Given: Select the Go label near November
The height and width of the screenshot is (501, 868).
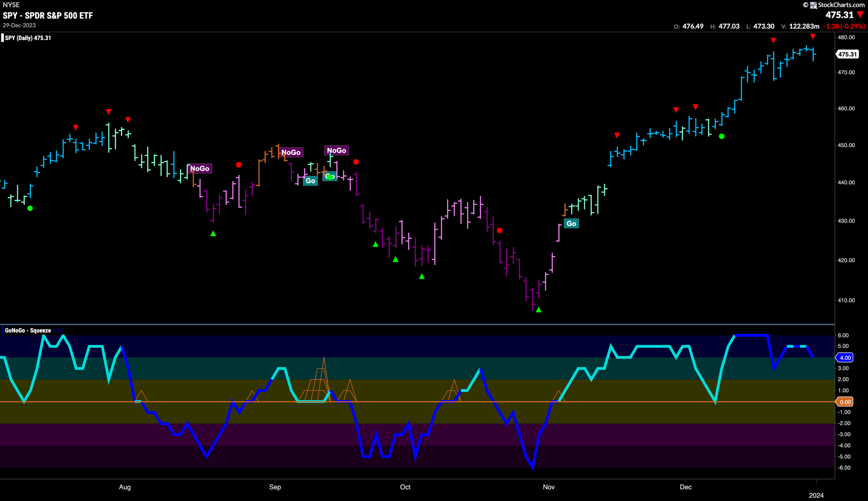Looking at the screenshot, I should pos(571,224).
